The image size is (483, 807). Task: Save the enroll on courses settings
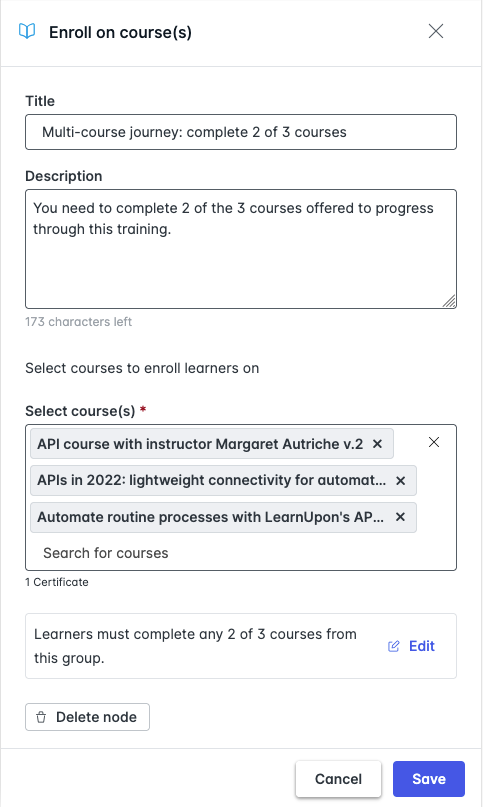(429, 779)
